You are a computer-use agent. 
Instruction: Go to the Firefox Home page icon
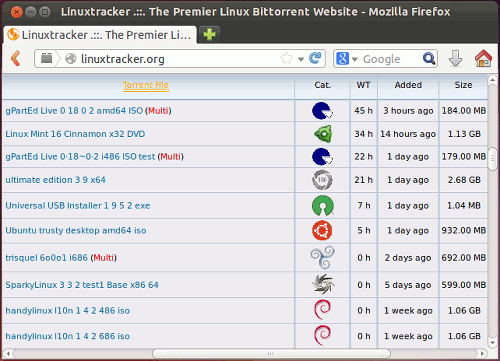483,58
